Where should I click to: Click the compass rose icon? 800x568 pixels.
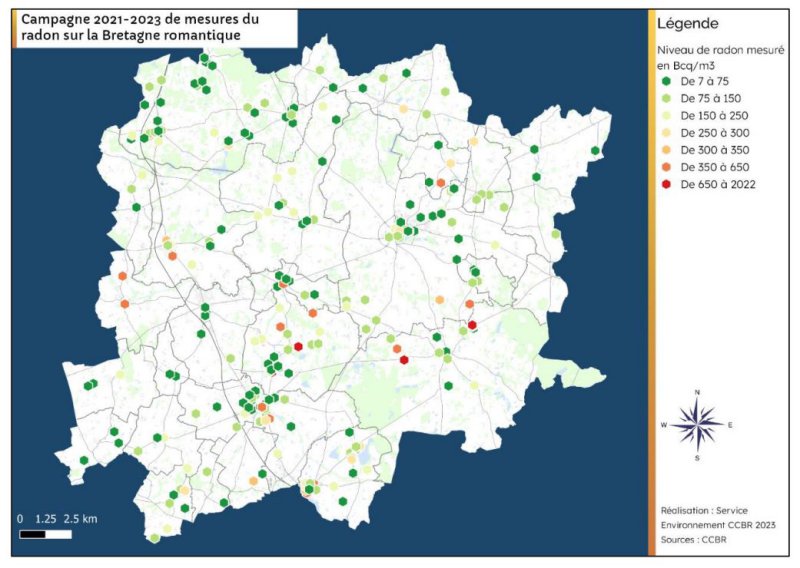coord(697,424)
